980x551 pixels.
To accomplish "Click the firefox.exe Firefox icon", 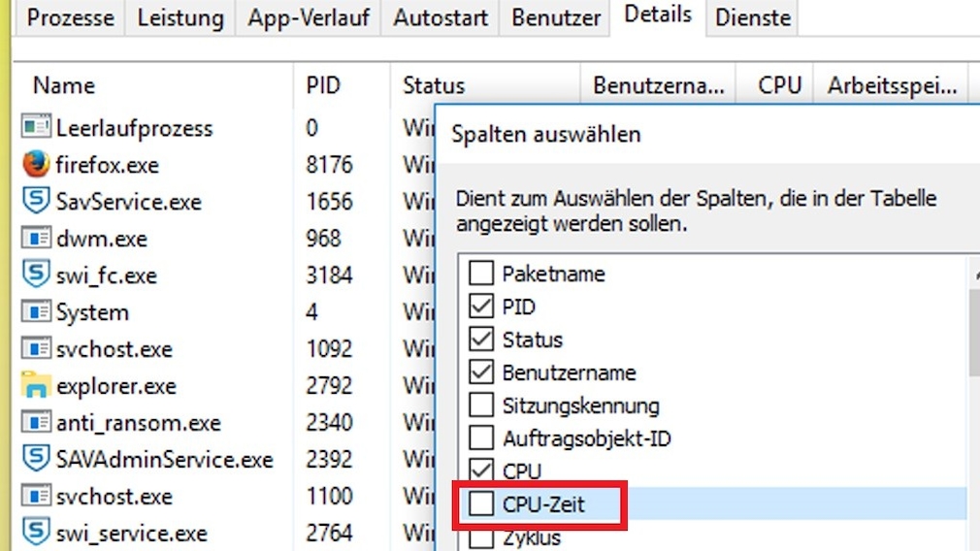I will [x=36, y=164].
